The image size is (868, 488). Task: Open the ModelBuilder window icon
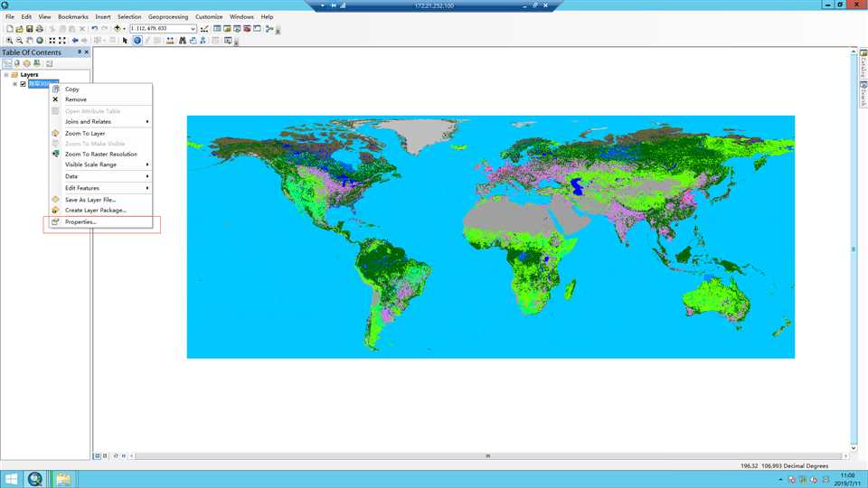tap(269, 29)
